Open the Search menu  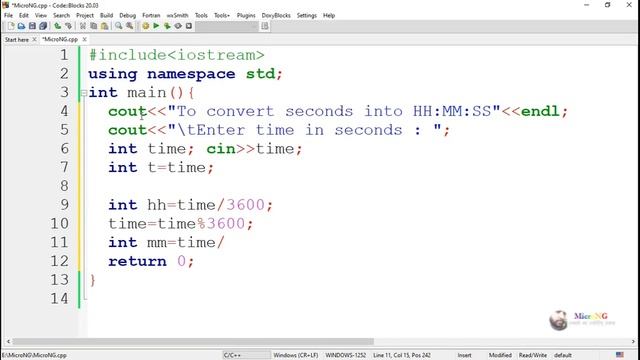[x=61, y=16]
